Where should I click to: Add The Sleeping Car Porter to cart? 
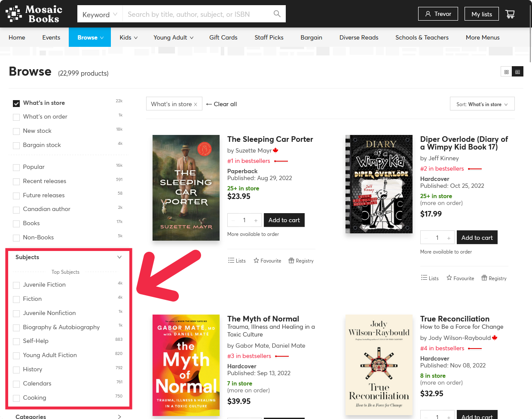click(x=284, y=220)
